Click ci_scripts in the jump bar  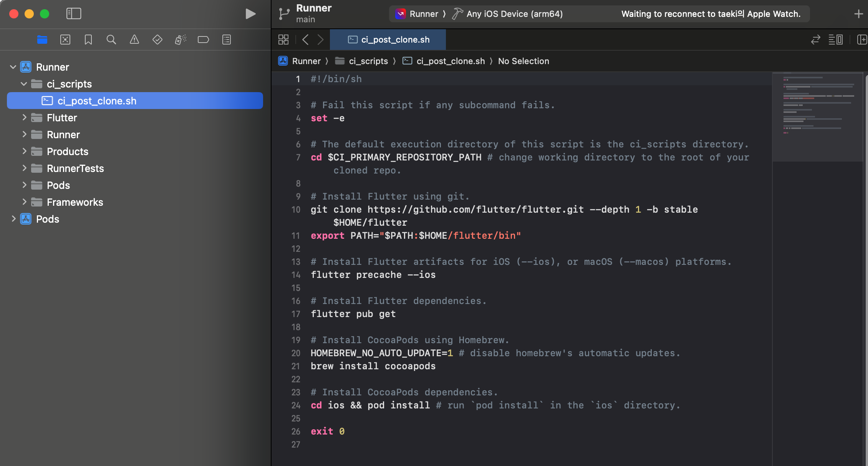pos(368,61)
